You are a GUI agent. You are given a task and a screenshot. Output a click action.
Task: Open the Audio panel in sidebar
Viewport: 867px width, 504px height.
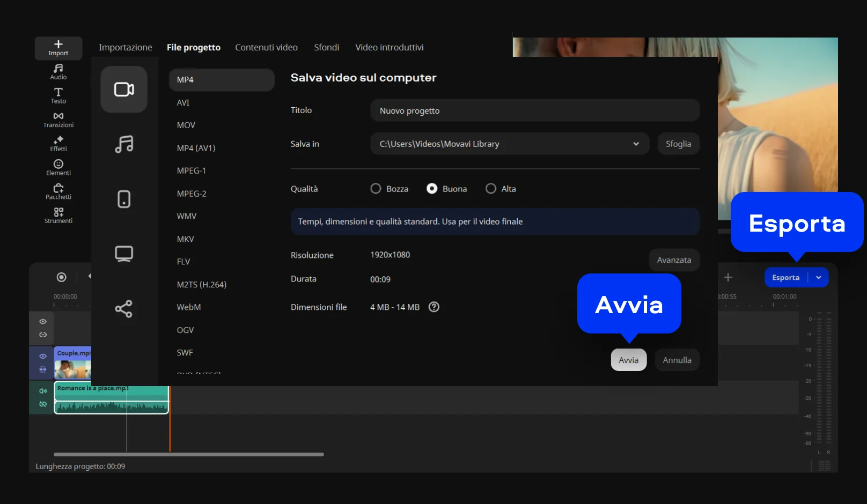click(x=58, y=71)
